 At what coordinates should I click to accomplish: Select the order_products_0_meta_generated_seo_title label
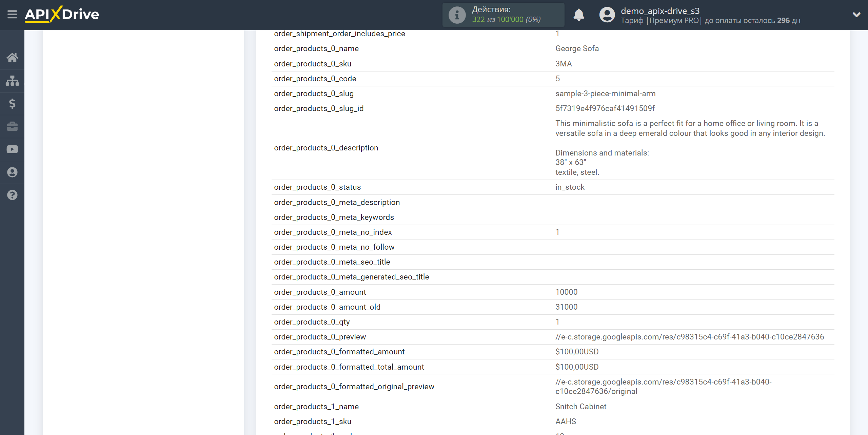[x=351, y=277]
